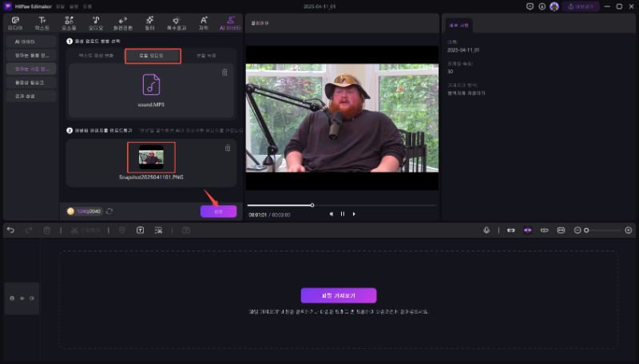Image resolution: width=639 pixels, height=364 pixels.
Task: Click the Snapshot2025041101.PNG thumbnail
Action: [152, 156]
